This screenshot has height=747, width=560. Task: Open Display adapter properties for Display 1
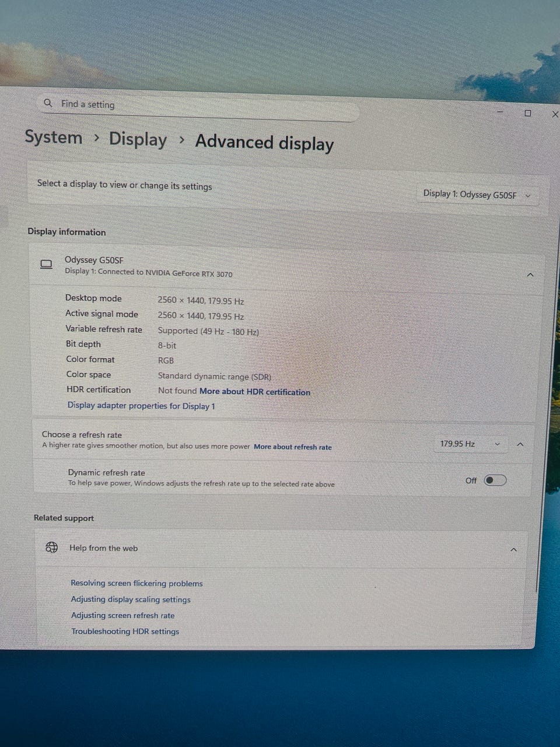[141, 406]
